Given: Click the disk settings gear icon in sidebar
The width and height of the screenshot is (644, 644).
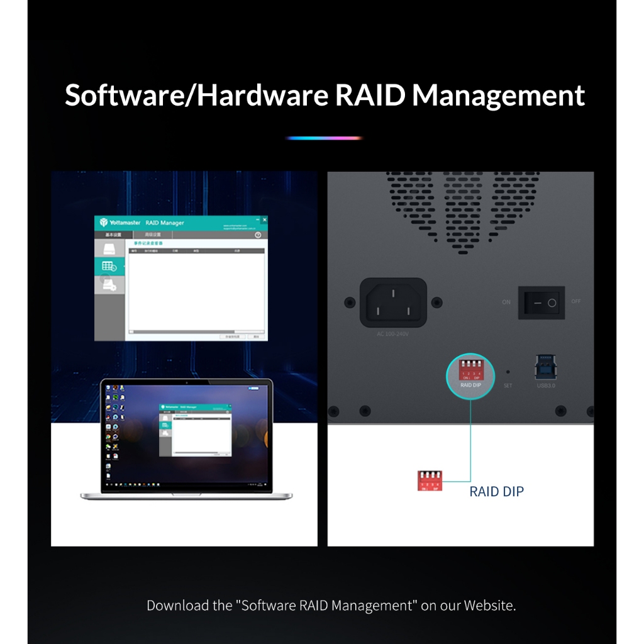Looking at the screenshot, I should point(109,285).
